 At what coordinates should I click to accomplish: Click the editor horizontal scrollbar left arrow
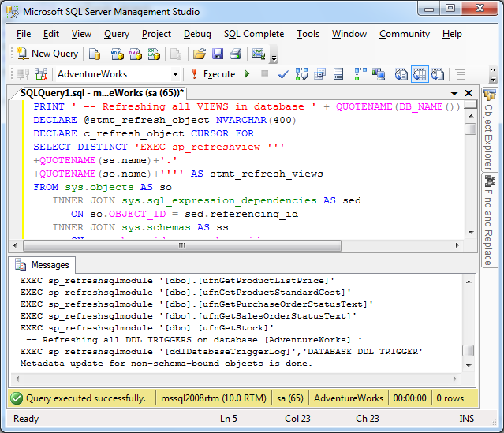[15, 246]
